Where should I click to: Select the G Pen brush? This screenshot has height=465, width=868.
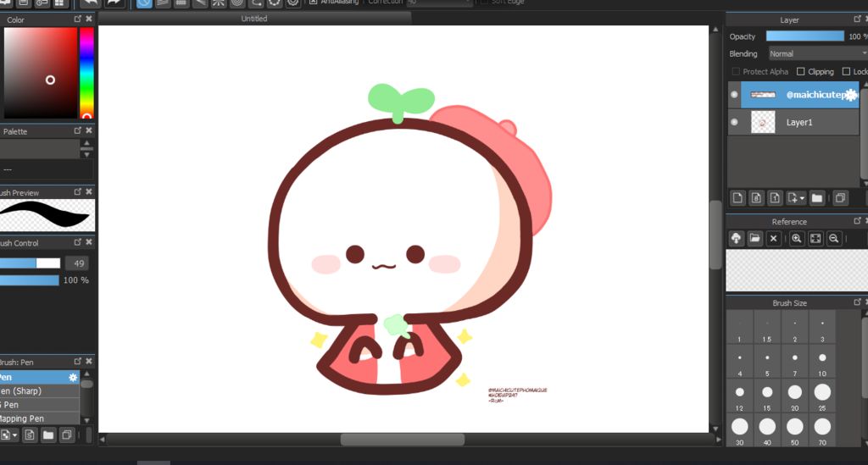40,405
